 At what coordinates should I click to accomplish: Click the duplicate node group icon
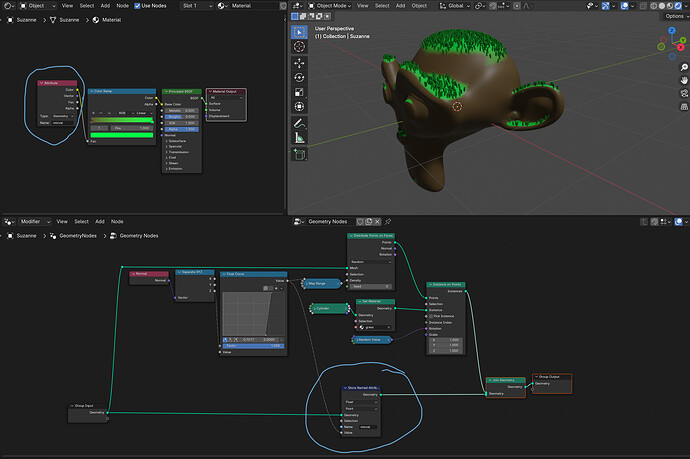pyautogui.click(x=369, y=222)
